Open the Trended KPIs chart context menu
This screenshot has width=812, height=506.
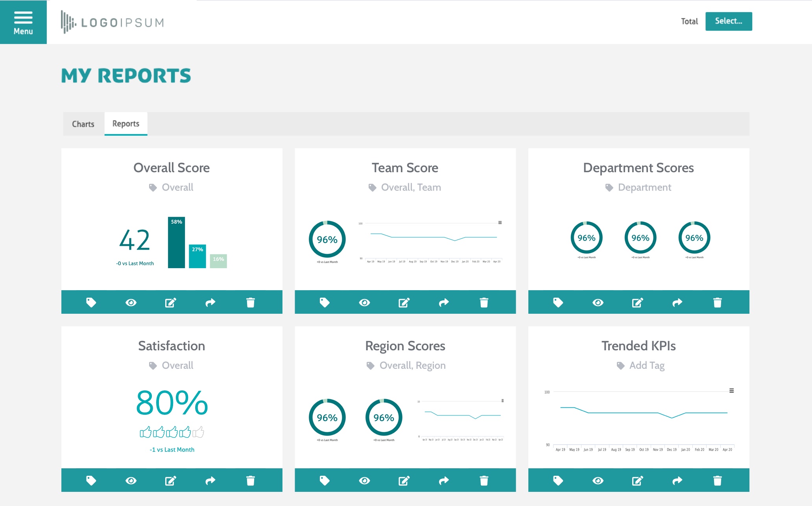point(731,390)
